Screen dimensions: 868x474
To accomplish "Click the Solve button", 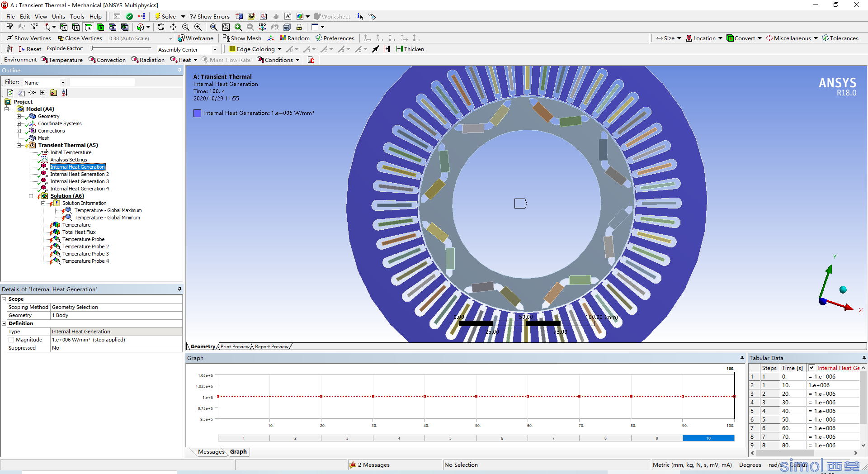I will [165, 16].
